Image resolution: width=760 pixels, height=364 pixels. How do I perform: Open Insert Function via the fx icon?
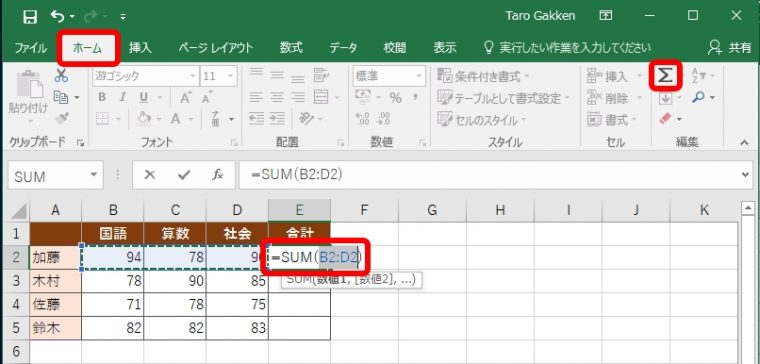point(217,175)
